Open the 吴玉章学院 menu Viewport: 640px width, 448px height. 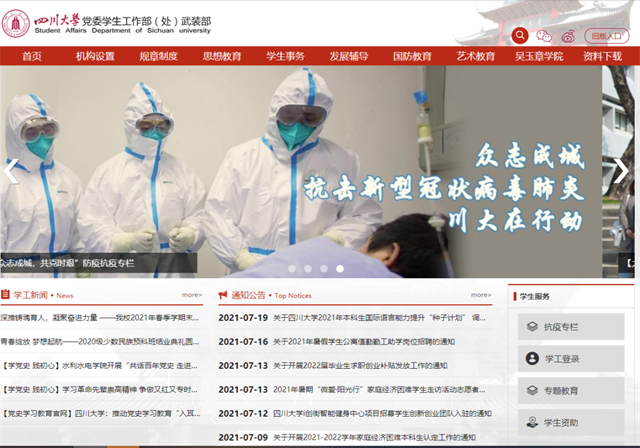[539, 56]
